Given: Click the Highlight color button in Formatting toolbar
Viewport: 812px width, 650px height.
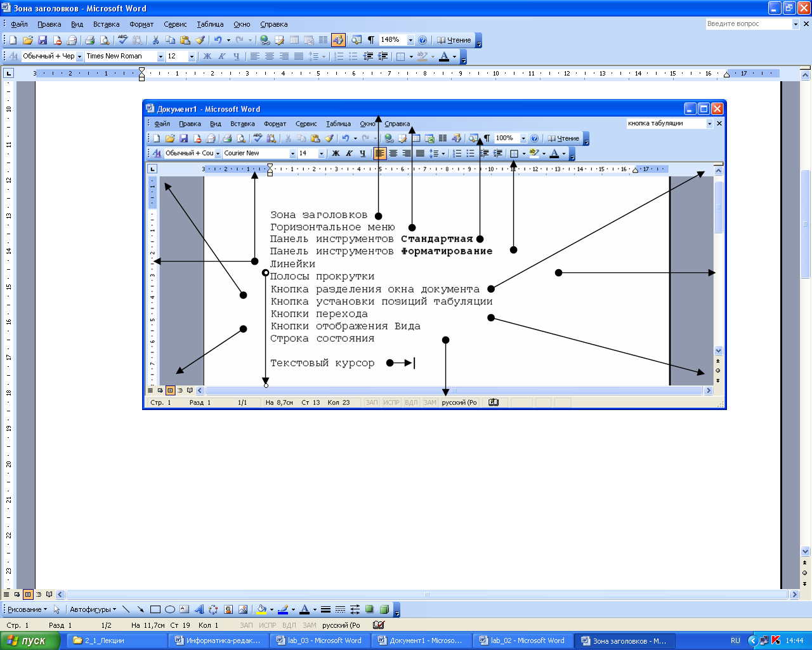Looking at the screenshot, I should (x=422, y=56).
